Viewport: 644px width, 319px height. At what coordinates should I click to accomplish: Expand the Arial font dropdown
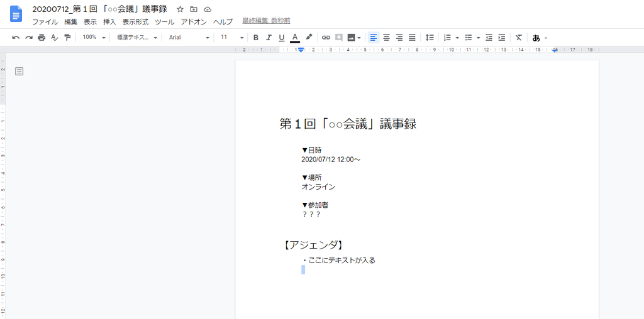[x=189, y=38]
